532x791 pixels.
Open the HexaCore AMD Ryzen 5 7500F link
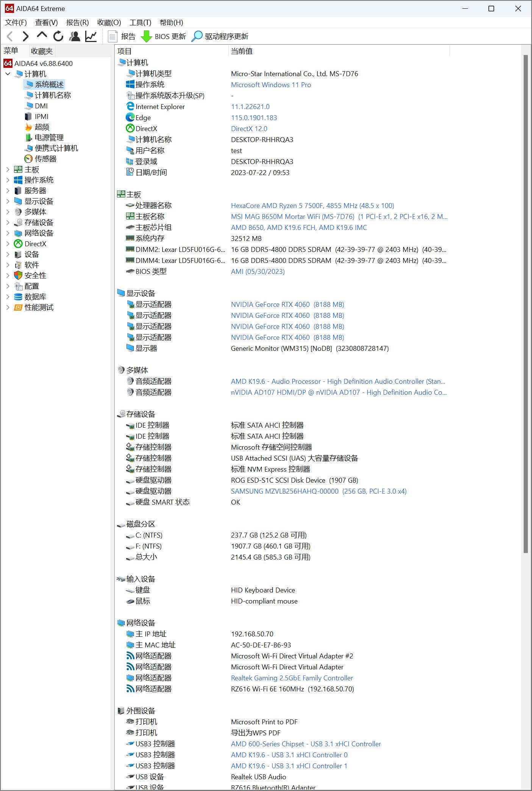pos(312,206)
